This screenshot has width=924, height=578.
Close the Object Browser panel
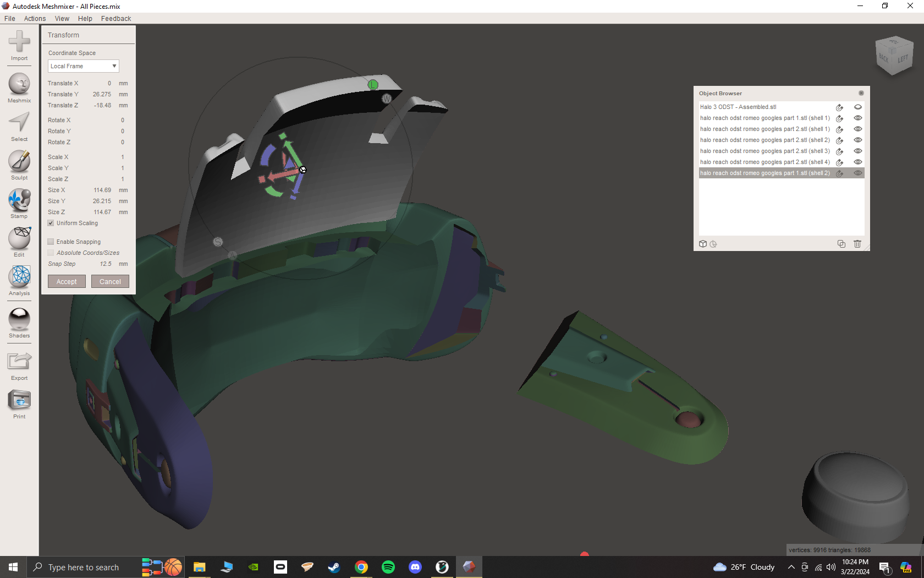point(861,93)
